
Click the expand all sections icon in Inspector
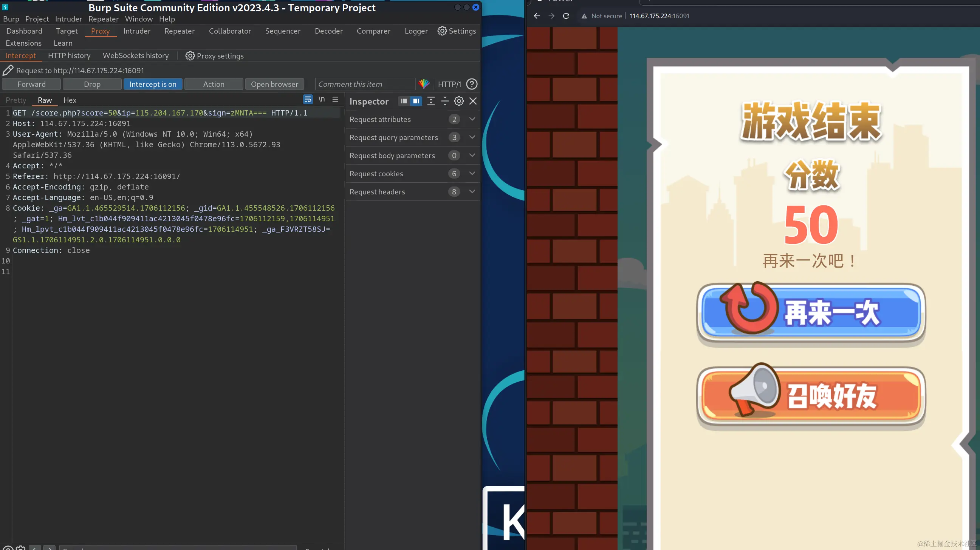tap(430, 101)
